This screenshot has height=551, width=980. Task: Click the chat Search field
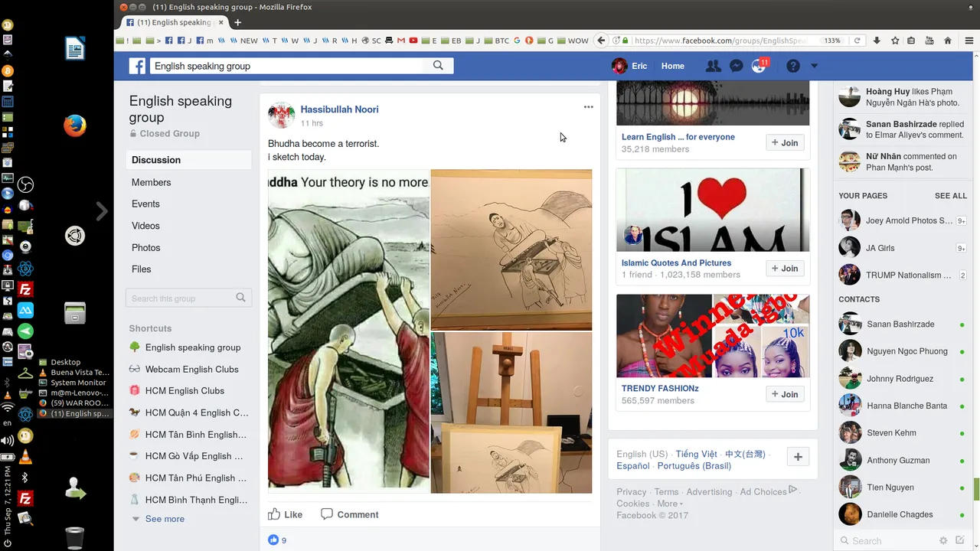pos(886,540)
